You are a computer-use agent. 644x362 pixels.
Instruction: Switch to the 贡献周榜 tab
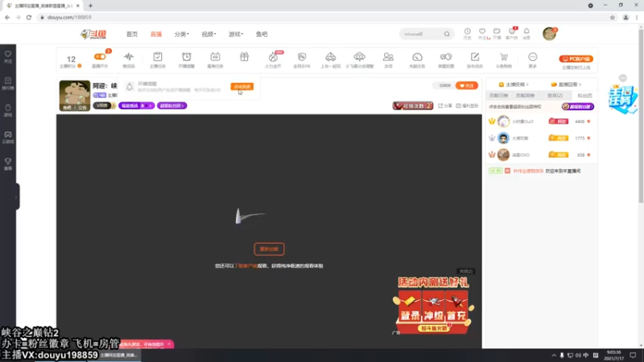tap(525, 95)
